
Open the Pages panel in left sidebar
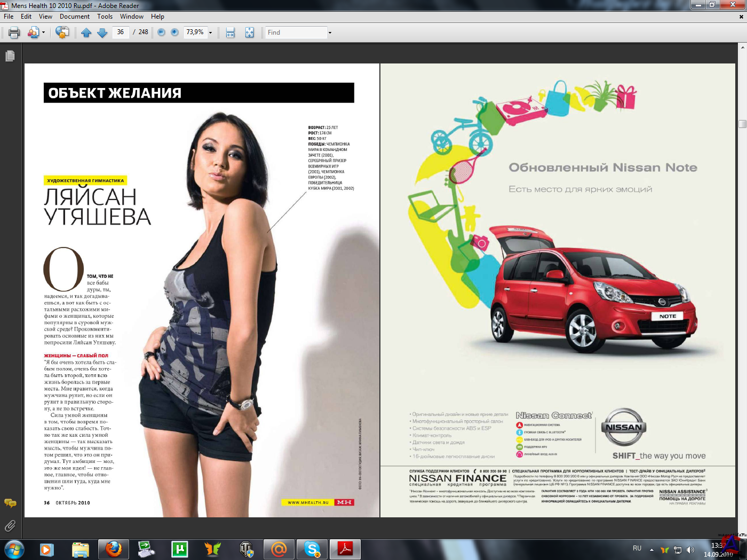coord(10,55)
